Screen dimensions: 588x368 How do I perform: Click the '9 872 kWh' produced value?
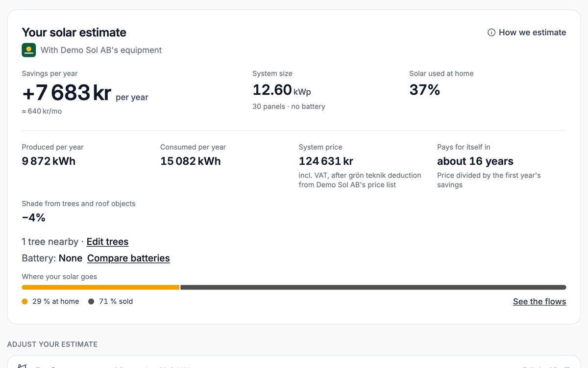pyautogui.click(x=49, y=161)
